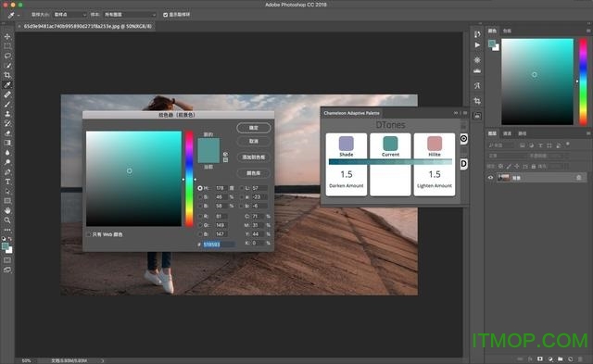Select the Layers tab

492,133
